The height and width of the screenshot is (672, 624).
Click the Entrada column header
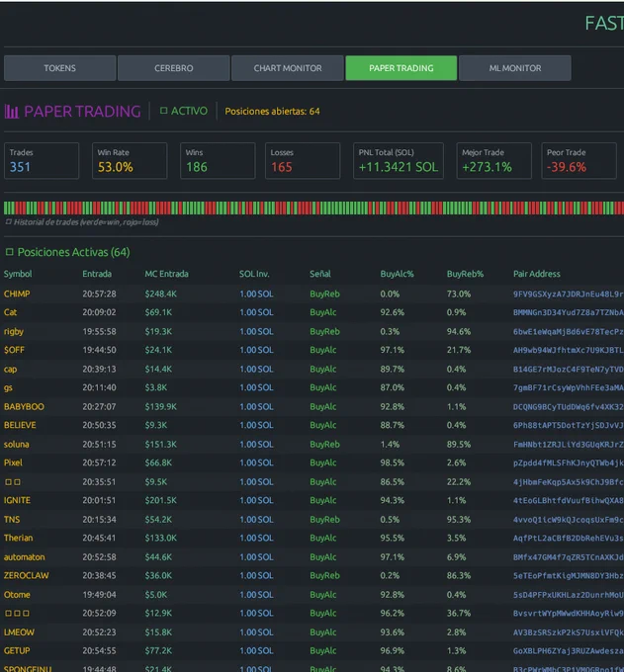coord(97,274)
